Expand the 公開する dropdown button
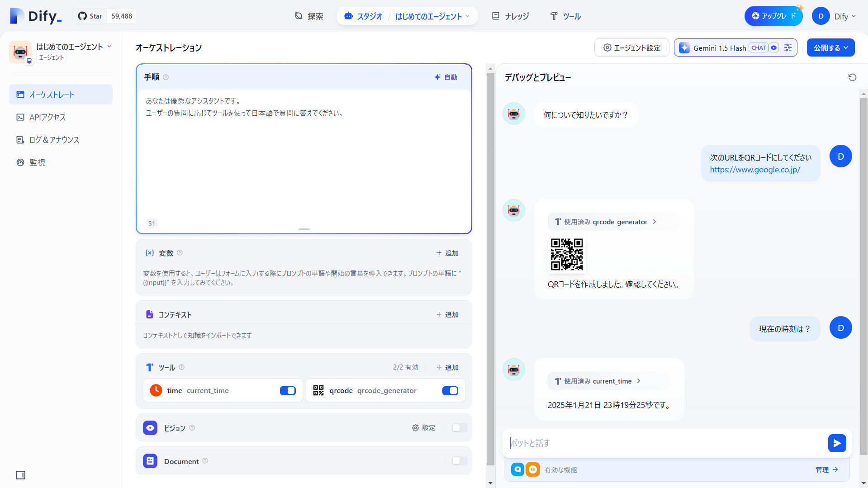This screenshot has height=488, width=868. (830, 48)
